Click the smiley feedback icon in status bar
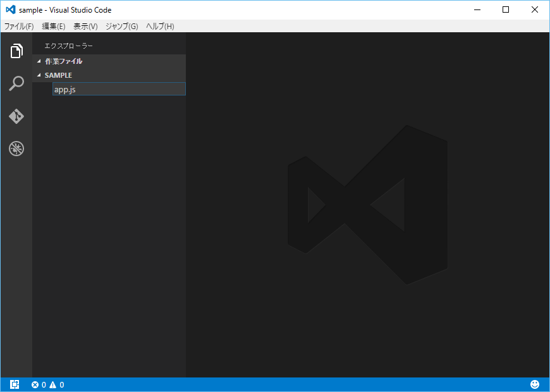Image resolution: width=550 pixels, height=392 pixels. [x=535, y=384]
